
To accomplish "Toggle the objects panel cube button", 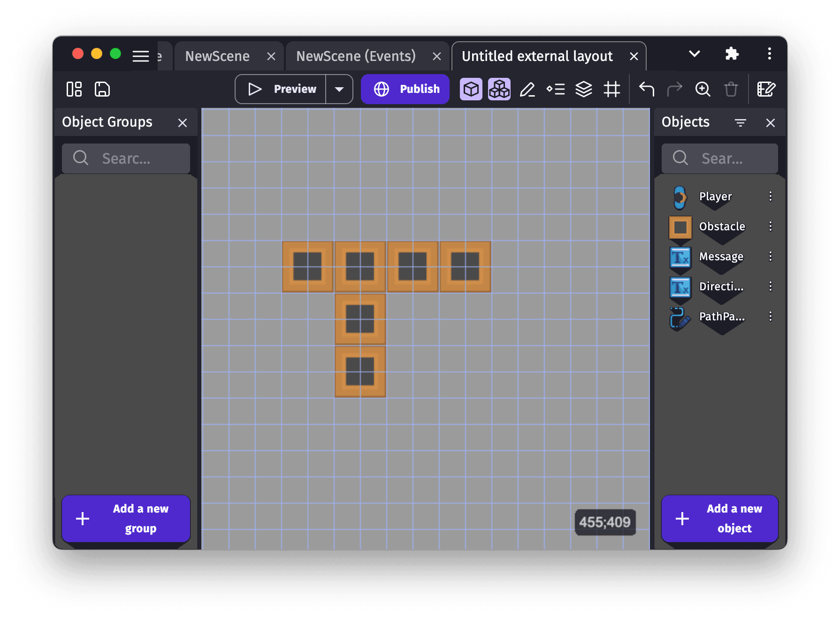I will pos(471,89).
